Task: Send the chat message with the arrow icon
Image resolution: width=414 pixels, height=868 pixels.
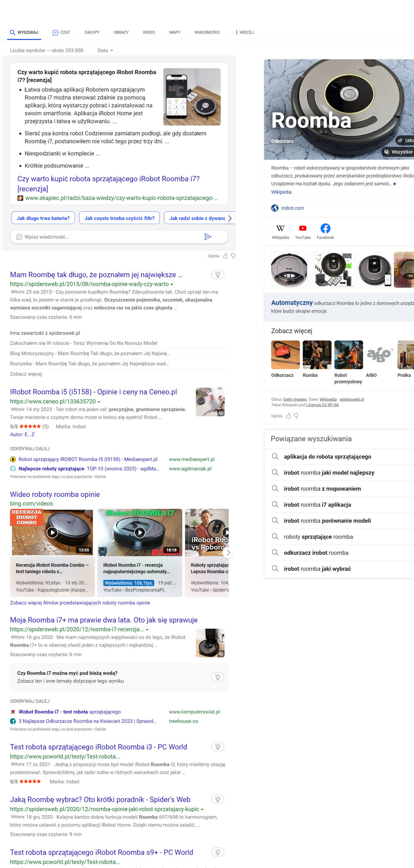Action: 208,237
